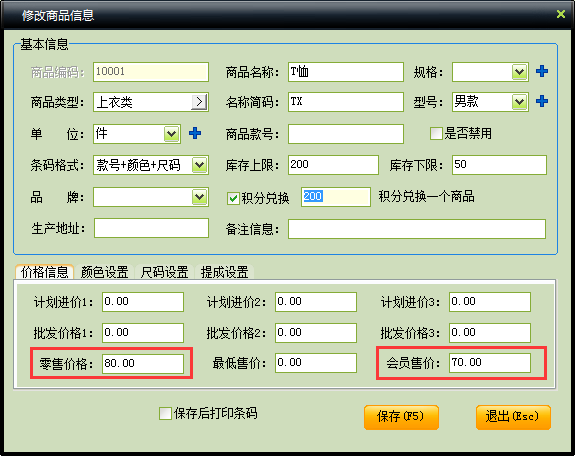Open 提成设置 tab
This screenshot has width=575, height=456.
[224, 272]
